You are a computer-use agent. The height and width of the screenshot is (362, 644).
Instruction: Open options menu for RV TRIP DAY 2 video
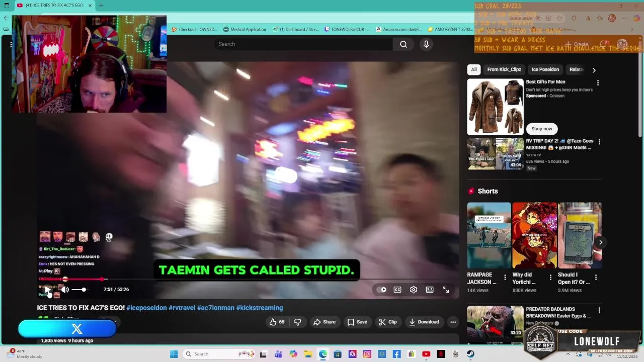(599, 142)
